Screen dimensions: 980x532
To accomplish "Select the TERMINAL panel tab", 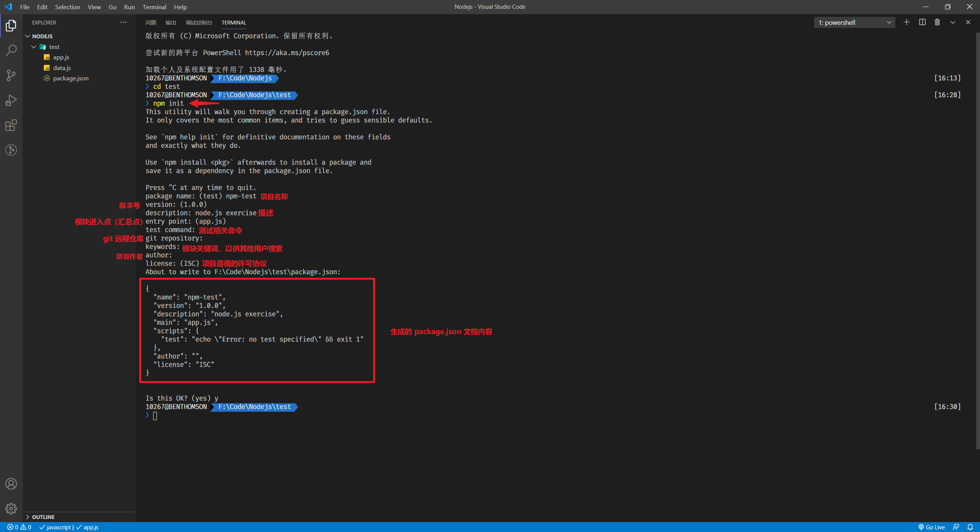I will click(x=234, y=23).
